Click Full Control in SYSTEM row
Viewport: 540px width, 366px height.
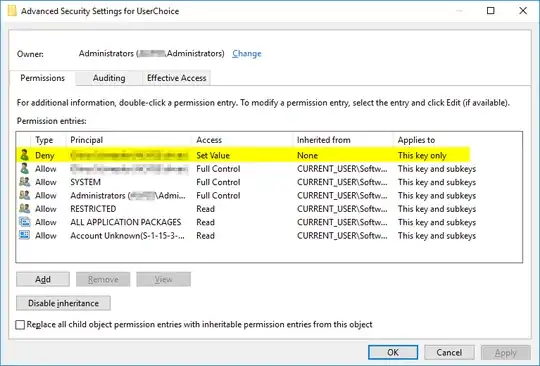(x=218, y=182)
